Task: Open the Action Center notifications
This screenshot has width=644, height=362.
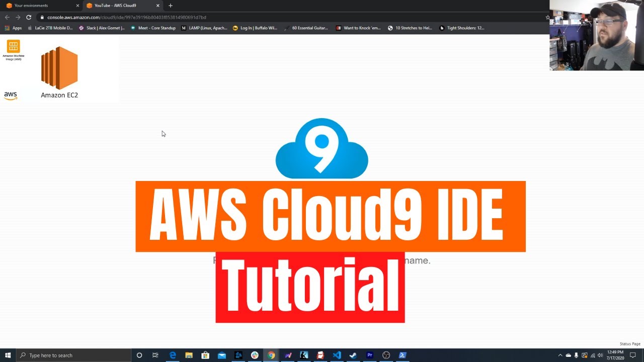Action: [x=633, y=355]
